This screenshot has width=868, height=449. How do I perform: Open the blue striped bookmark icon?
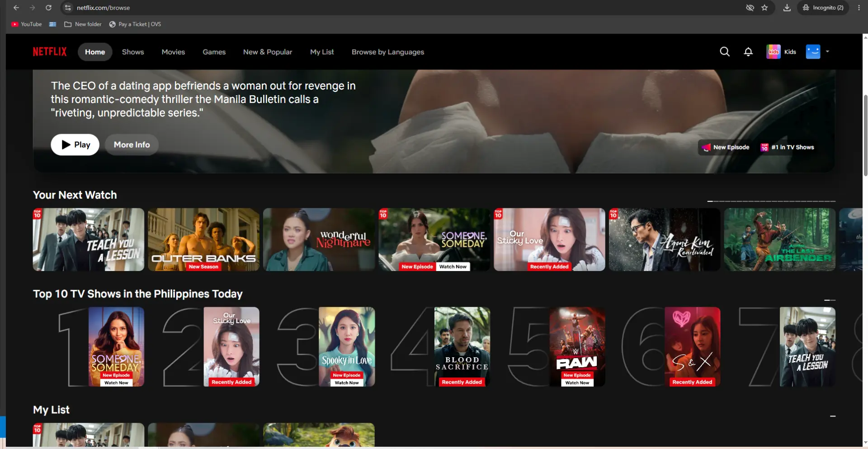(52, 24)
